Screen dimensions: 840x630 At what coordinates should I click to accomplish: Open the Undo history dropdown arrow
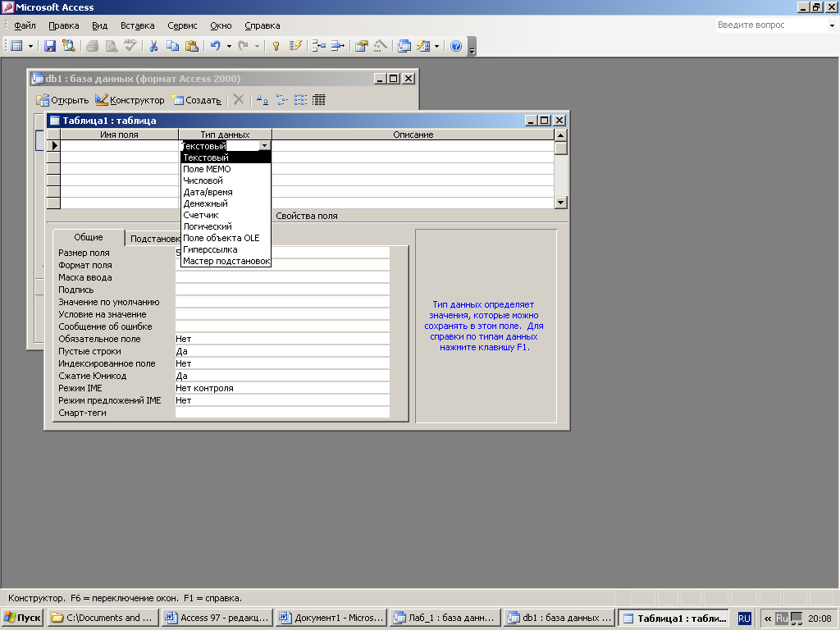[229, 46]
